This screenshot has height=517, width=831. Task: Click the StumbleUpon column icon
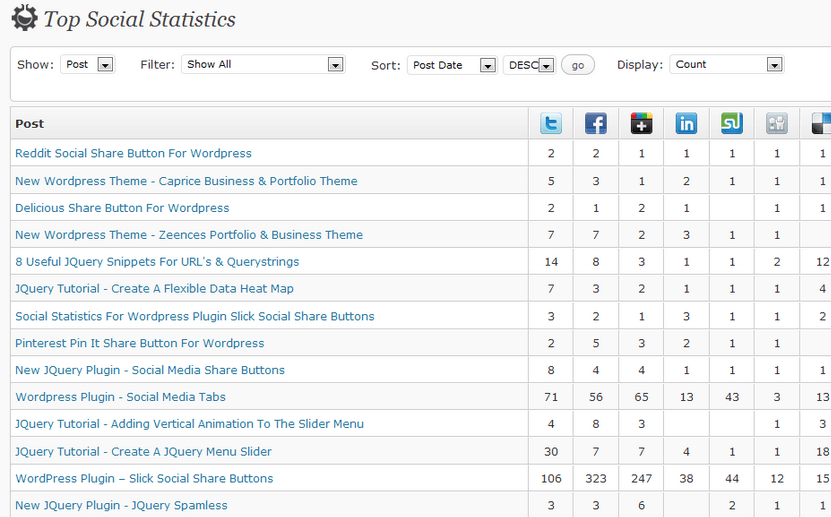click(x=732, y=123)
